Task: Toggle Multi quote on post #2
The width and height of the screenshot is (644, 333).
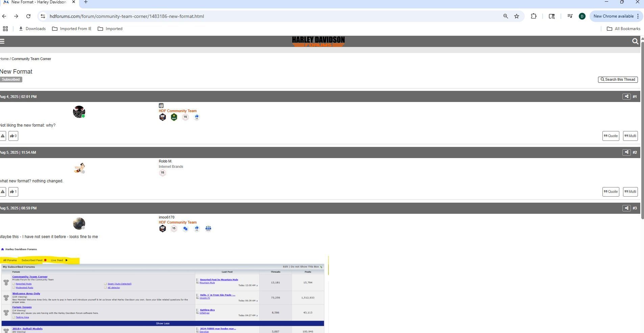Action: [x=630, y=191]
